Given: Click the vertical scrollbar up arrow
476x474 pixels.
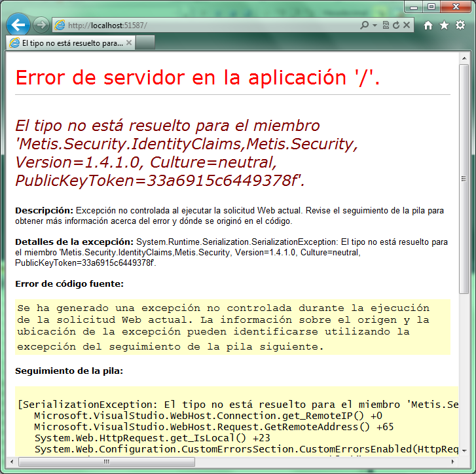Looking at the screenshot, I should pyautogui.click(x=464, y=58).
